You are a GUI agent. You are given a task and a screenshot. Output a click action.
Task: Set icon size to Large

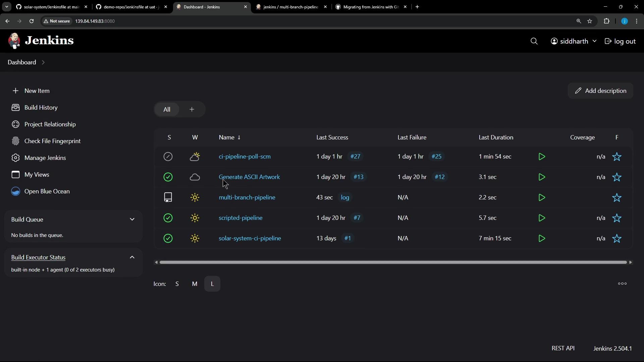click(x=212, y=284)
